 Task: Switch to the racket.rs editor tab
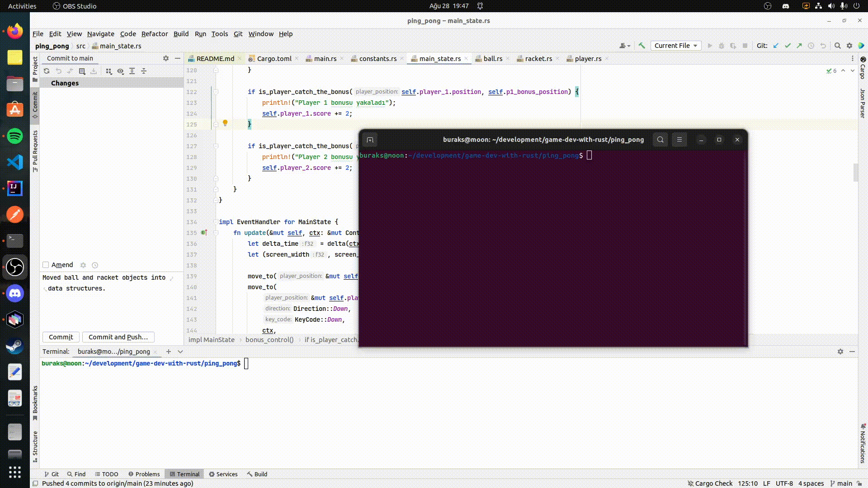point(538,59)
